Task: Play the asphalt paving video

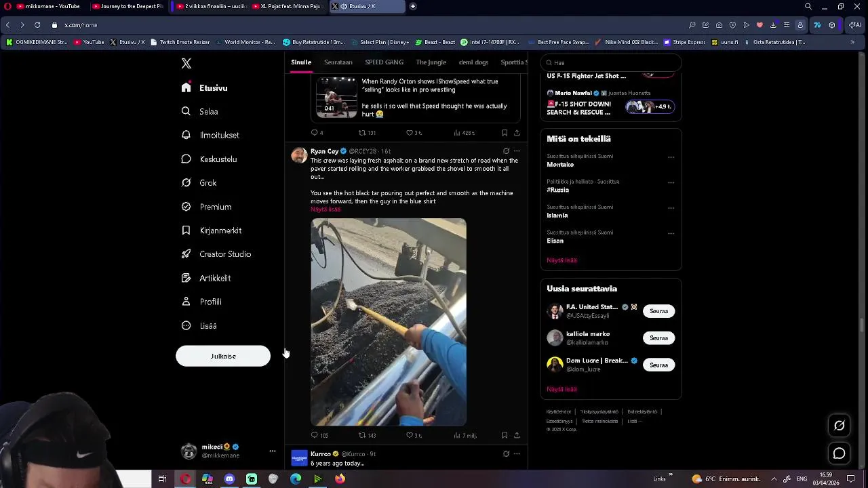Action: point(389,322)
